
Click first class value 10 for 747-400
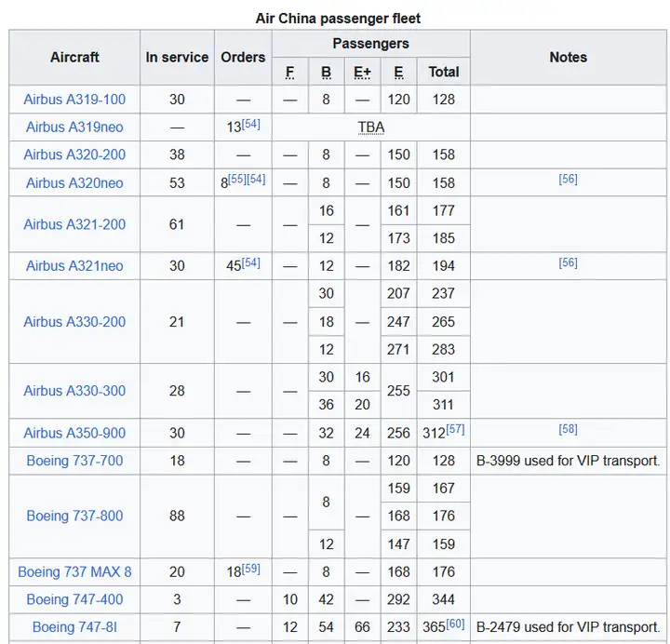(289, 599)
